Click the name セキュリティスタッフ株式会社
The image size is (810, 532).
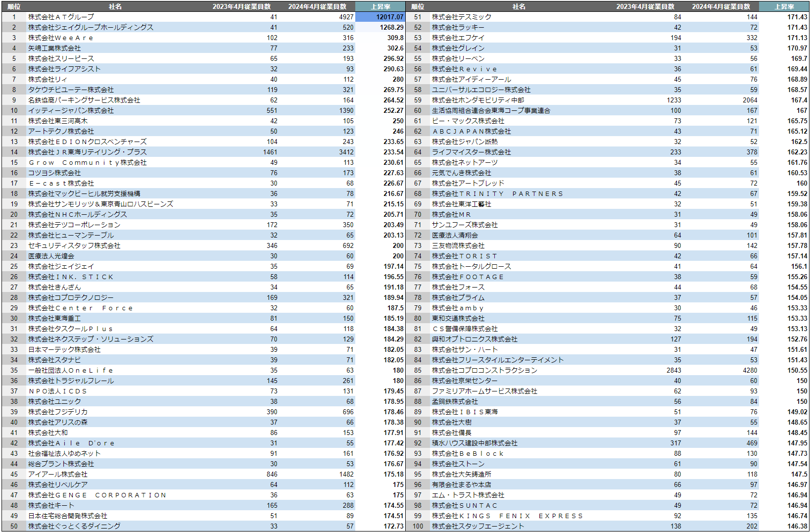click(x=74, y=245)
